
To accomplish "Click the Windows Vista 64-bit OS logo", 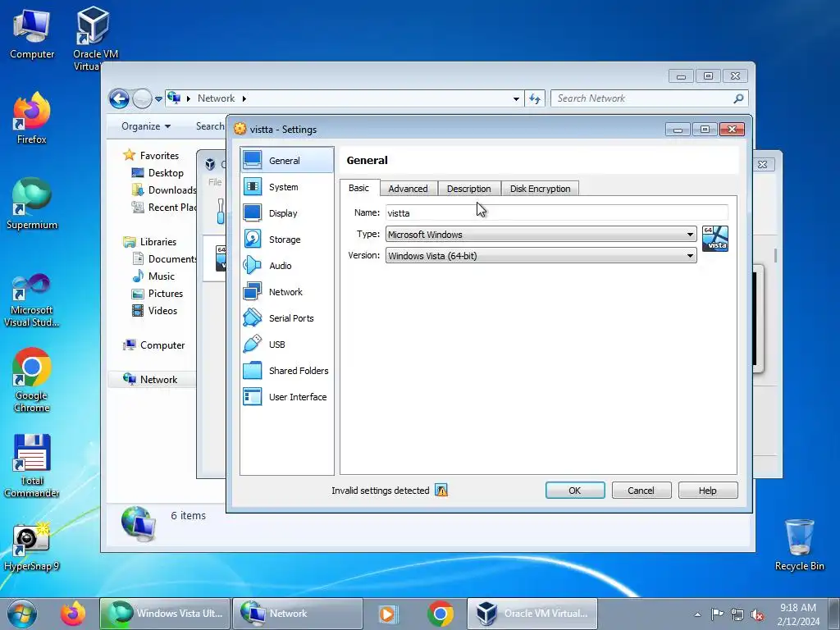I will [x=715, y=239].
